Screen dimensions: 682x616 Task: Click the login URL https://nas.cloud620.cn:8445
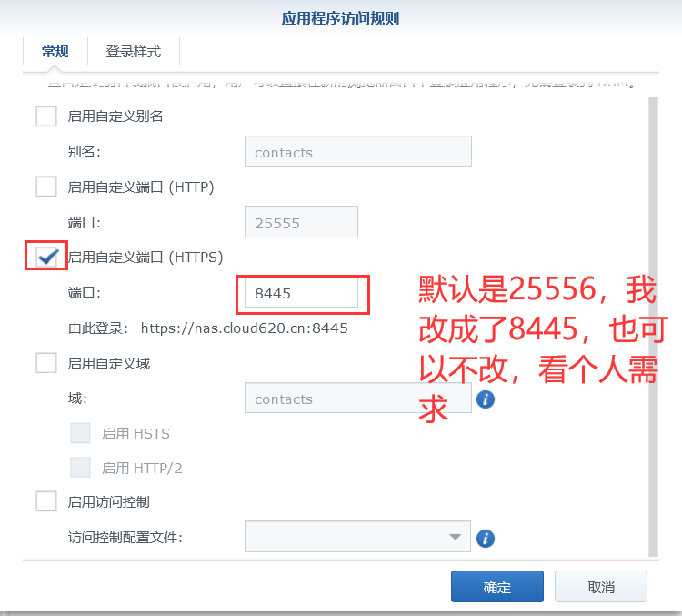click(x=244, y=328)
